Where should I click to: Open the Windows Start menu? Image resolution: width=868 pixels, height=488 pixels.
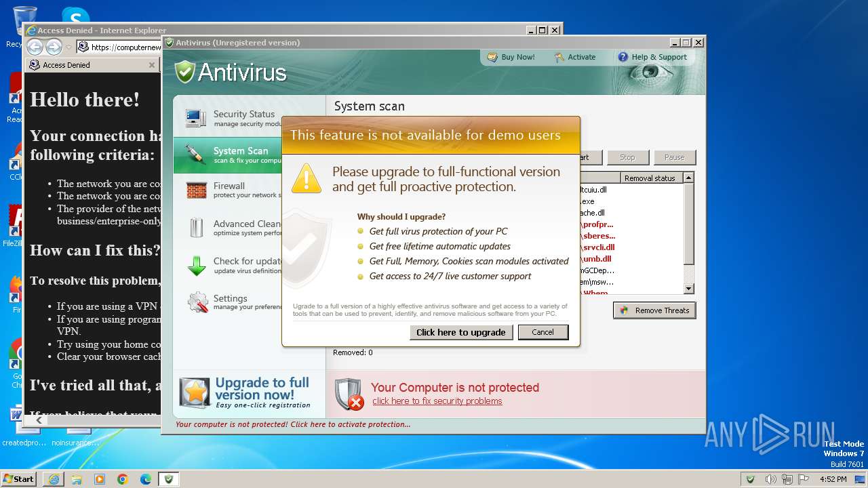click(19, 479)
